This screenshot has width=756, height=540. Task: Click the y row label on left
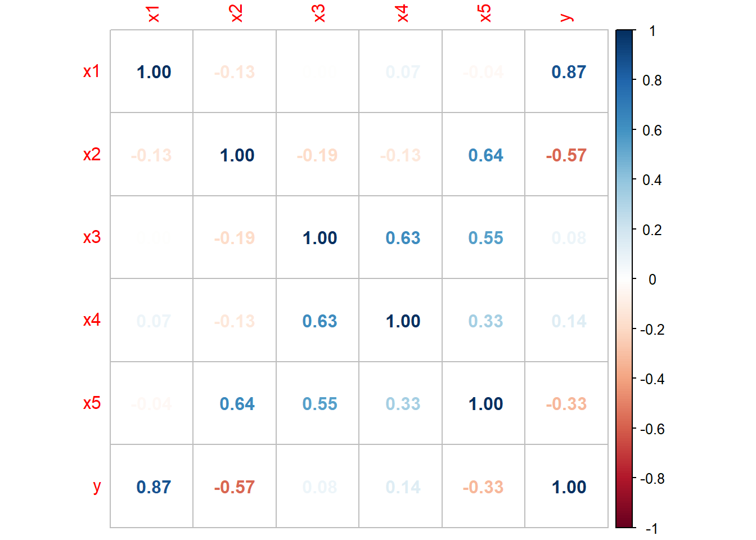(97, 486)
